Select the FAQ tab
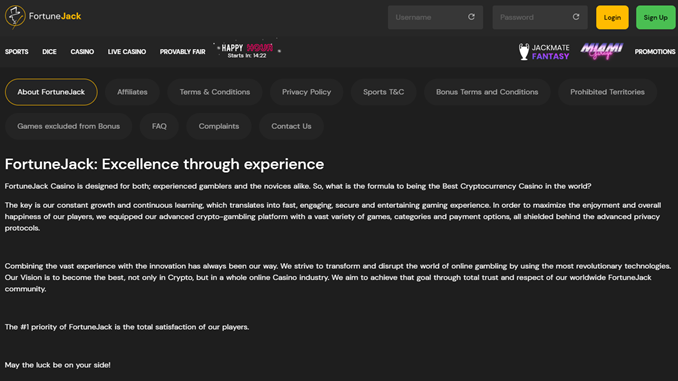The height and width of the screenshot is (381, 678). tap(159, 126)
